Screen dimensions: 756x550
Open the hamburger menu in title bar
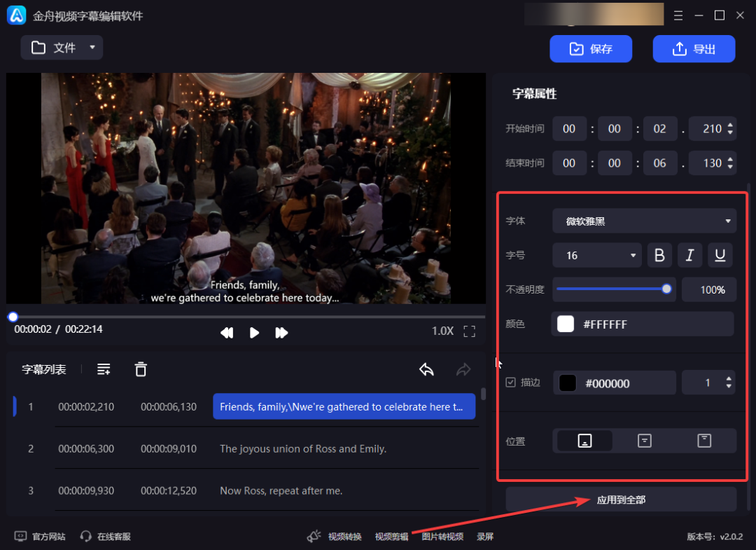pyautogui.click(x=678, y=16)
